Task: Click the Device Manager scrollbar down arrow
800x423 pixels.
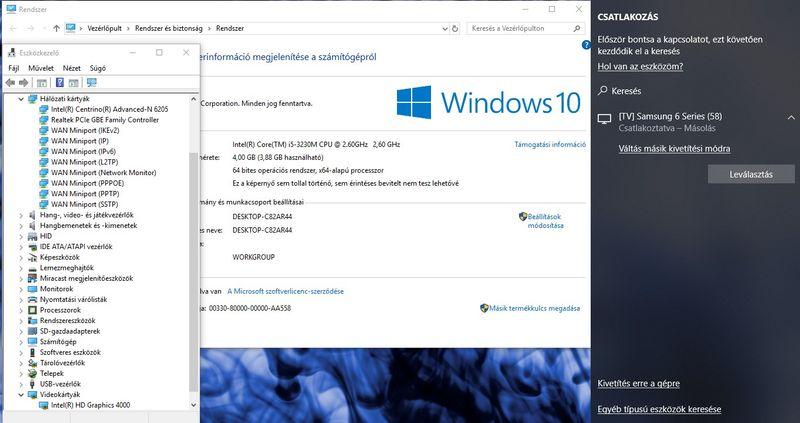Action: point(193,405)
